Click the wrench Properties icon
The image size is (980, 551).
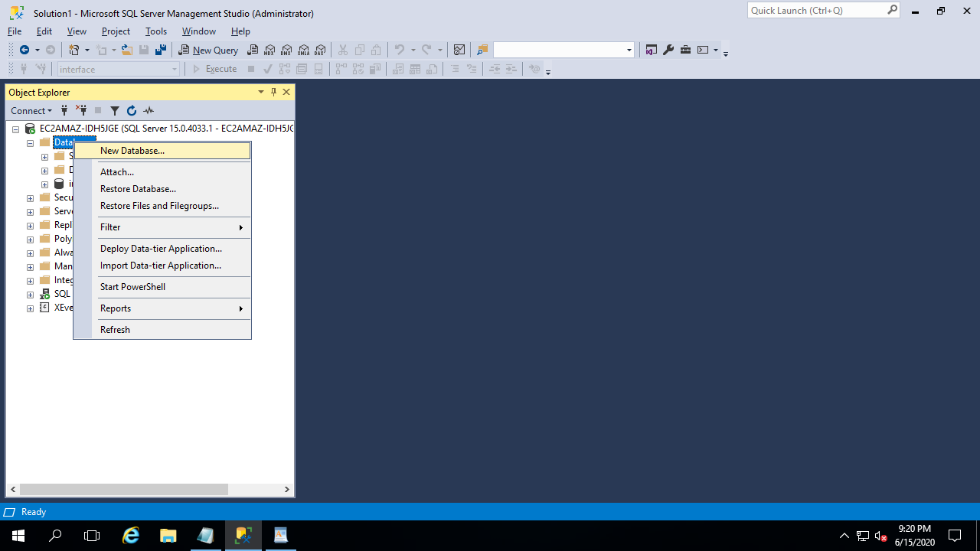(668, 50)
